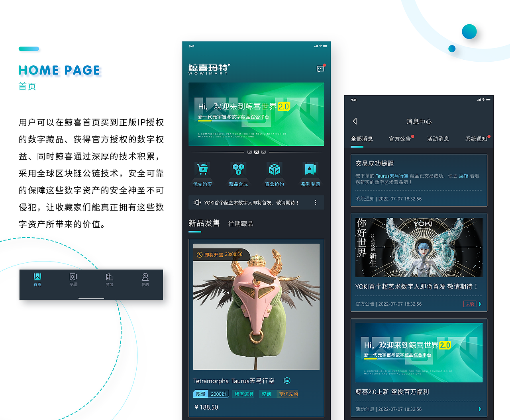Open the message icon in home header

[320, 68]
